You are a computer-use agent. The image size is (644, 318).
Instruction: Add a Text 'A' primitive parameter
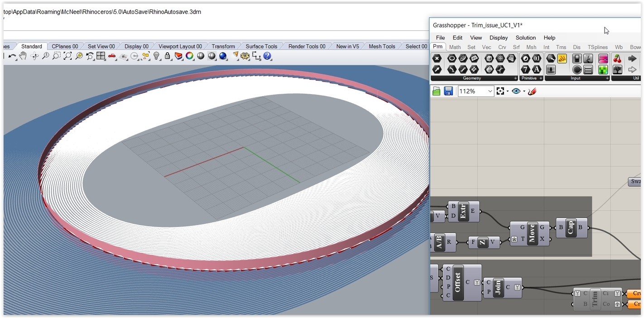tap(537, 69)
